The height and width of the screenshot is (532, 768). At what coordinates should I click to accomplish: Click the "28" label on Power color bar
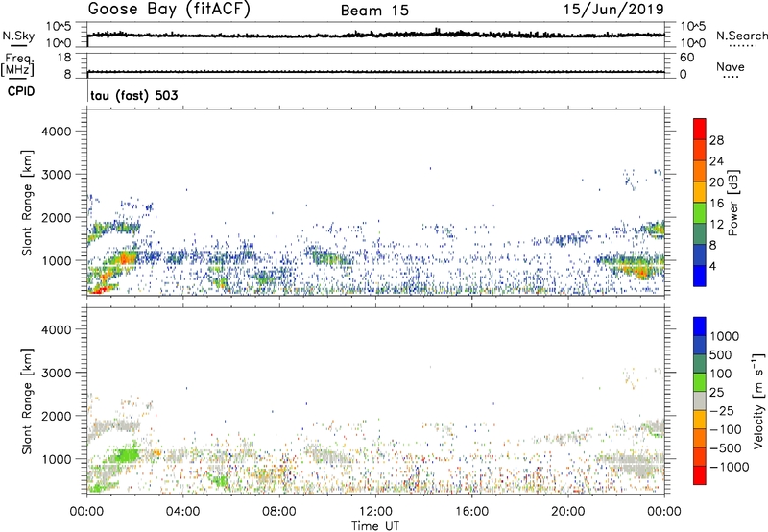coord(716,140)
